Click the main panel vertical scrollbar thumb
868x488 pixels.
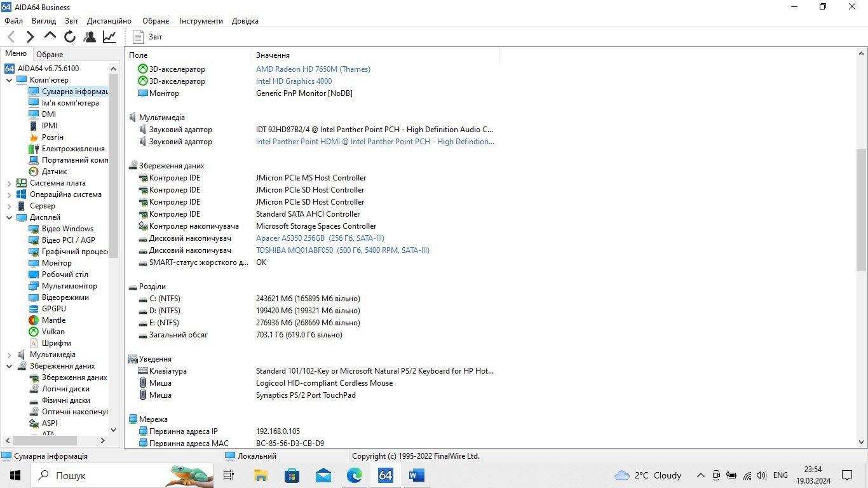861,210
